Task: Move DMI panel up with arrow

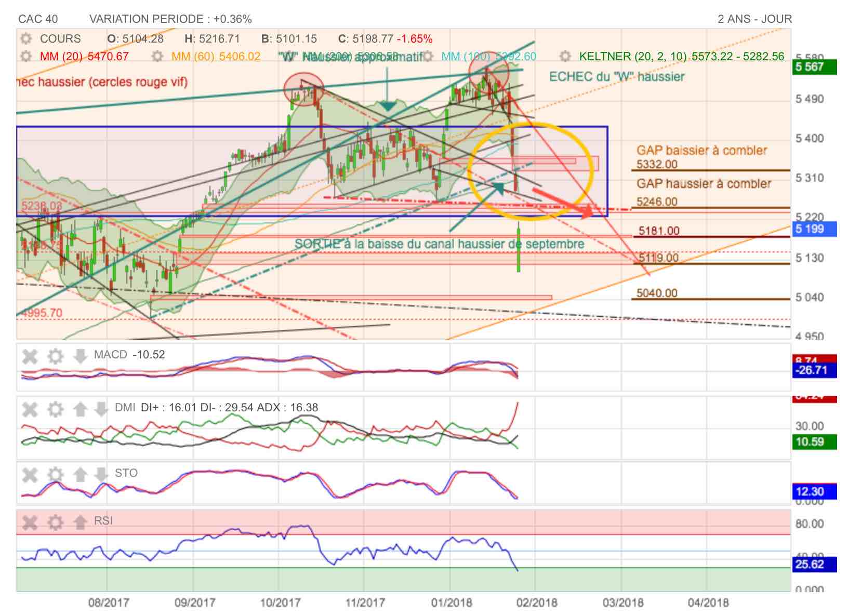Action: tap(80, 409)
